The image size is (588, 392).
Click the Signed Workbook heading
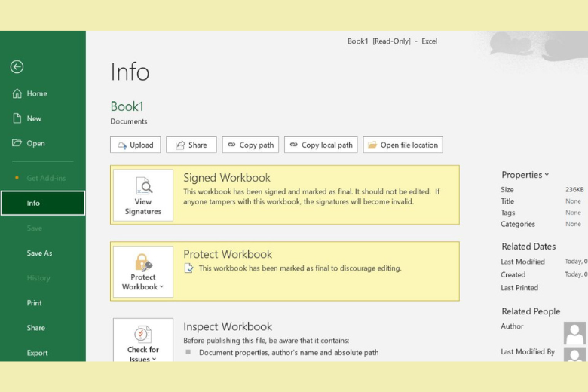point(227,177)
